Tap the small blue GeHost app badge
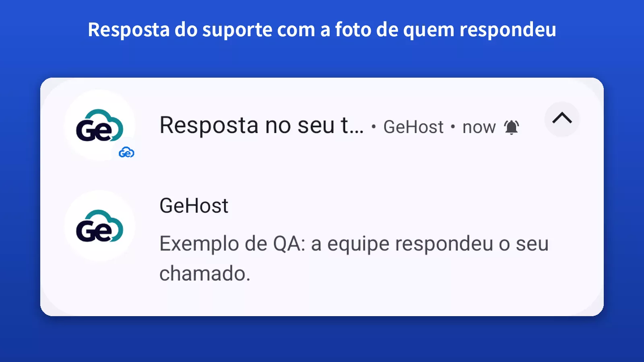644x362 pixels. click(126, 152)
